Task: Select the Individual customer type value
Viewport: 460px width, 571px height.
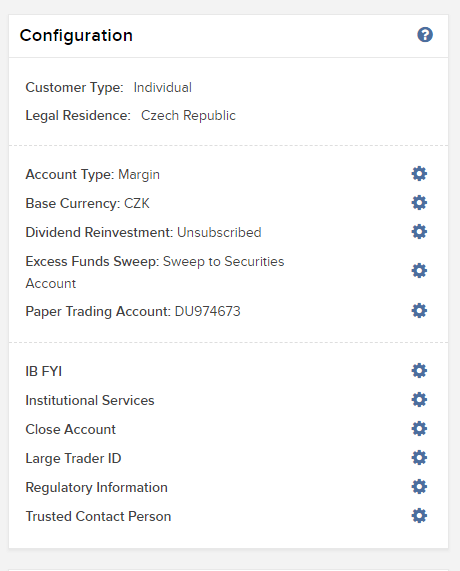Action: [162, 87]
